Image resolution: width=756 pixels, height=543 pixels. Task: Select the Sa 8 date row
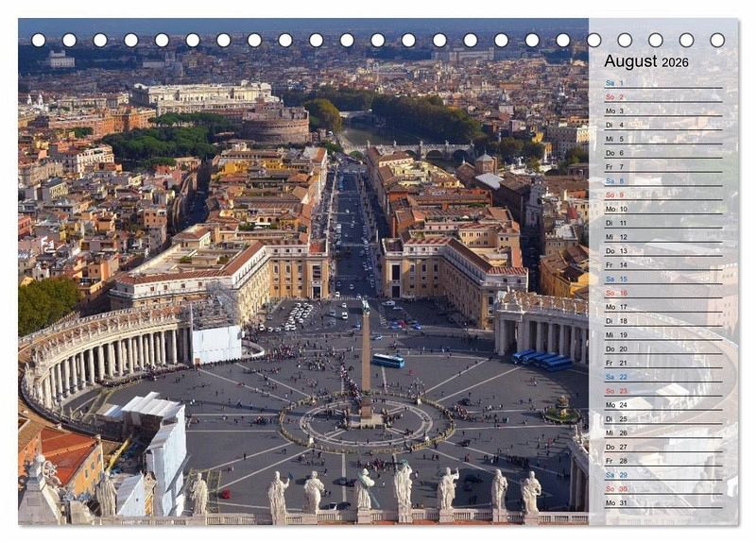click(662, 180)
